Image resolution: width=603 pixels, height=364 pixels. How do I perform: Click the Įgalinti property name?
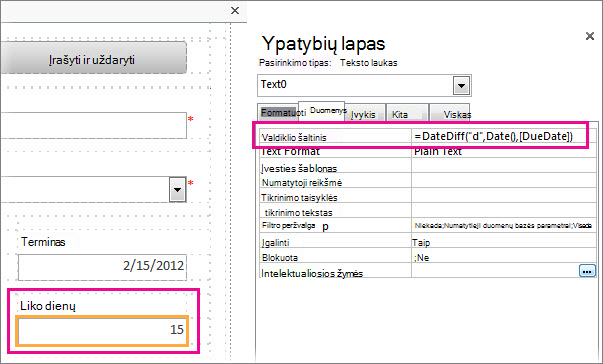pyautogui.click(x=275, y=243)
